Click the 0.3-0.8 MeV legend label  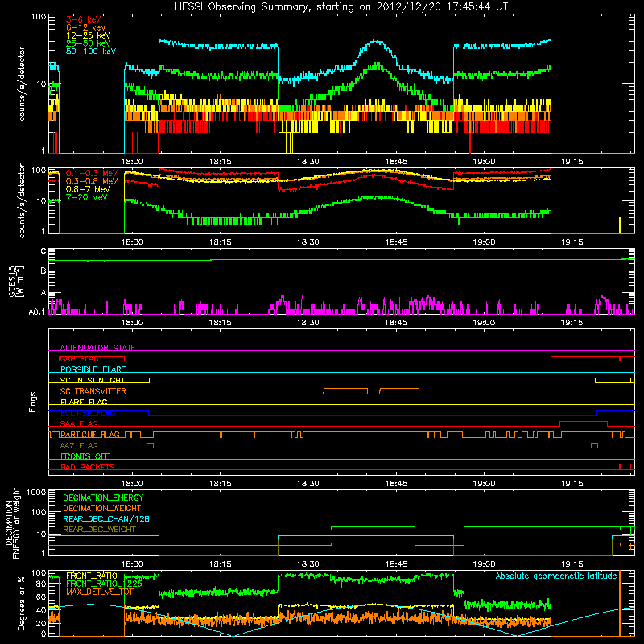pos(92,181)
